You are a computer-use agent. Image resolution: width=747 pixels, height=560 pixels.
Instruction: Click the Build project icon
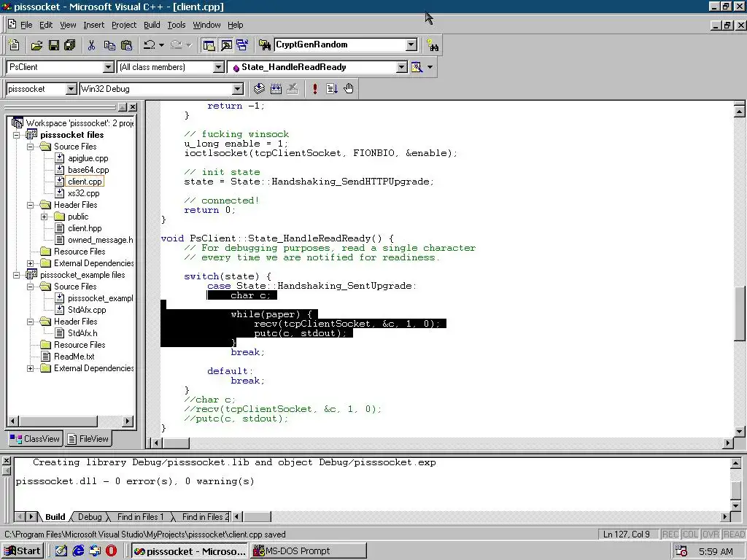tap(276, 88)
